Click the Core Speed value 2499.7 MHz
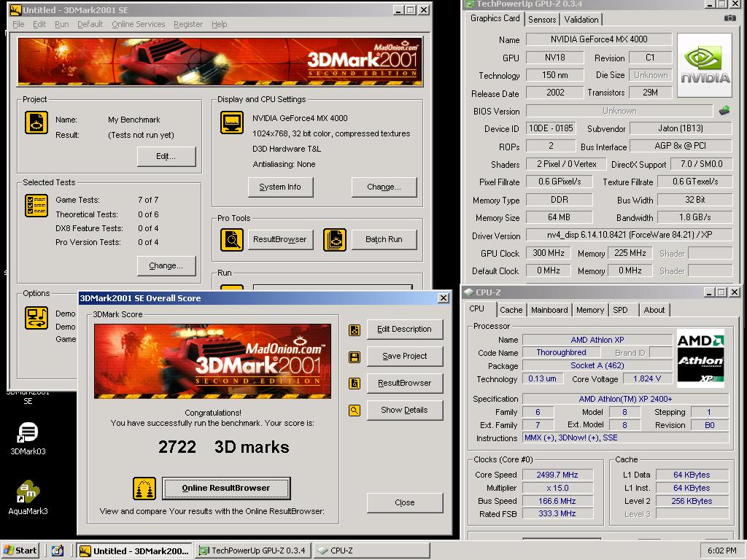This screenshot has width=747, height=560. point(557,475)
